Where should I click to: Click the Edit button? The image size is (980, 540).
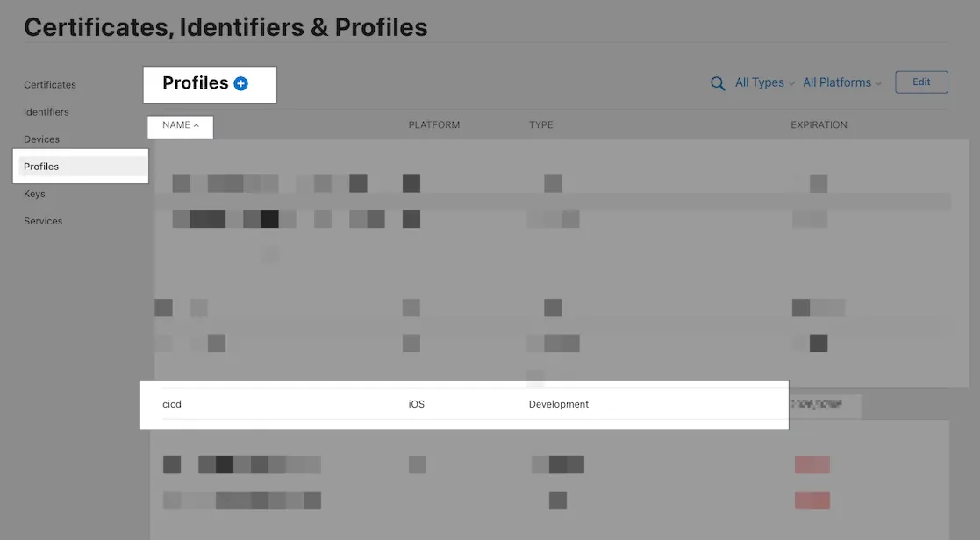point(921,82)
